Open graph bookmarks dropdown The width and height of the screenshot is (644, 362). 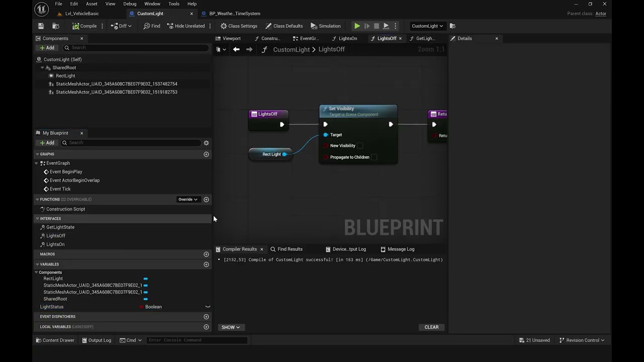coord(221,49)
